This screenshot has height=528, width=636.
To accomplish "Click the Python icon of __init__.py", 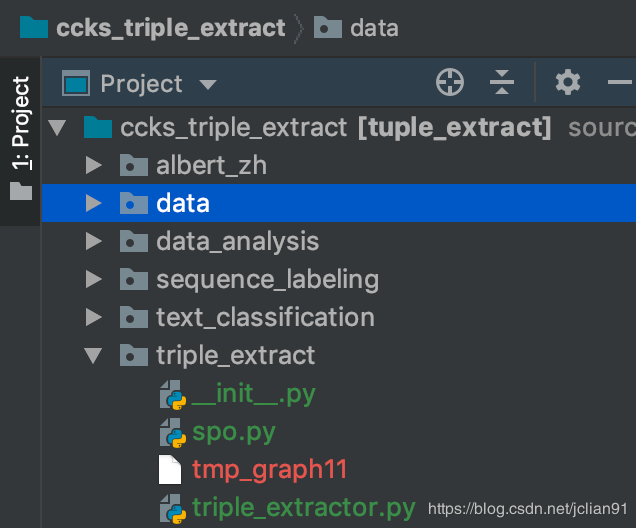I will point(173,394).
